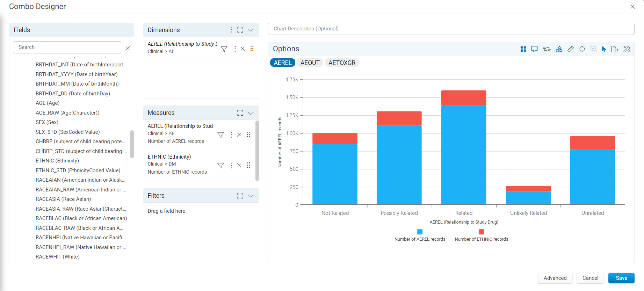Click the crosshair target icon

582,49
